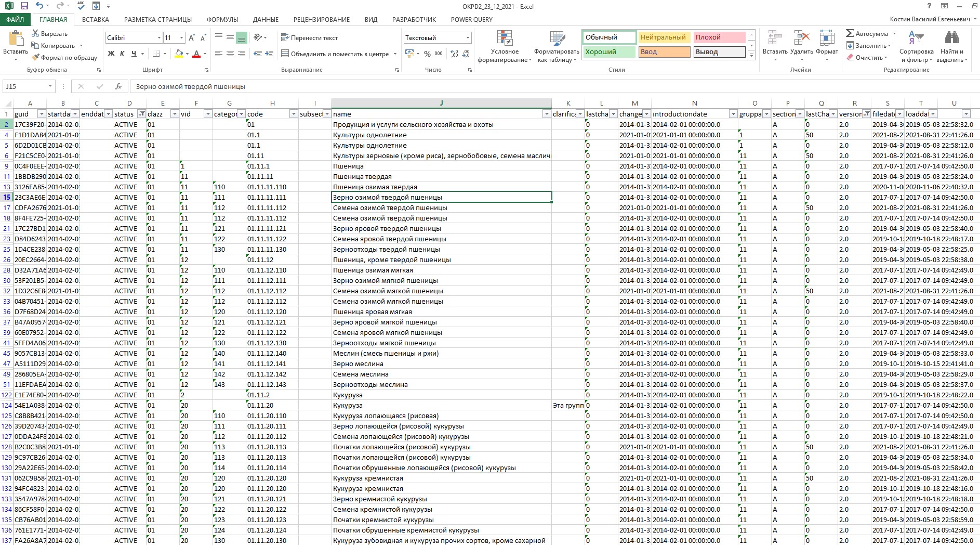Click the Save icon in quick access toolbar

pyautogui.click(x=24, y=6)
